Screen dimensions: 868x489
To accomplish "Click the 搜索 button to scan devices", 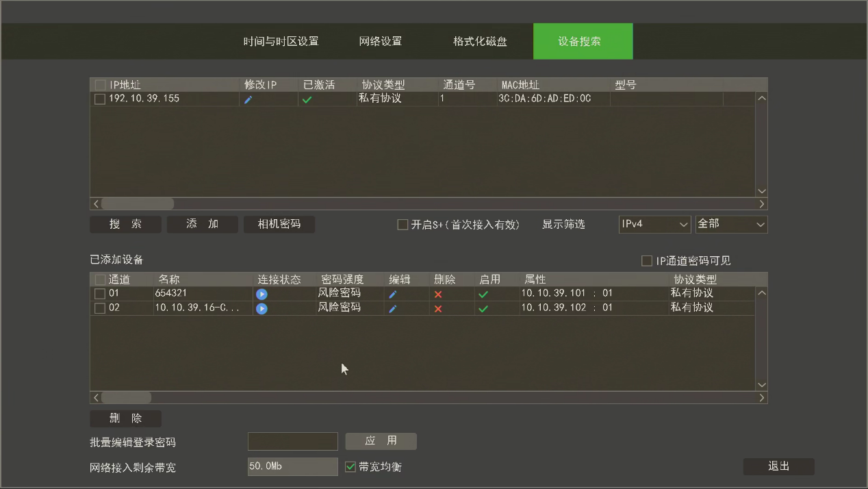I will pos(125,224).
